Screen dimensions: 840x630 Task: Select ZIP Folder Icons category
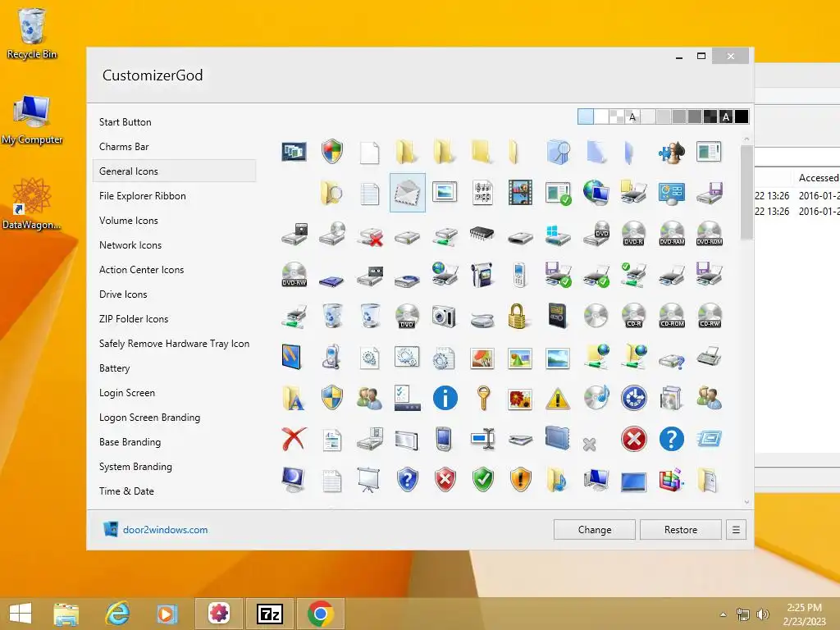point(134,319)
